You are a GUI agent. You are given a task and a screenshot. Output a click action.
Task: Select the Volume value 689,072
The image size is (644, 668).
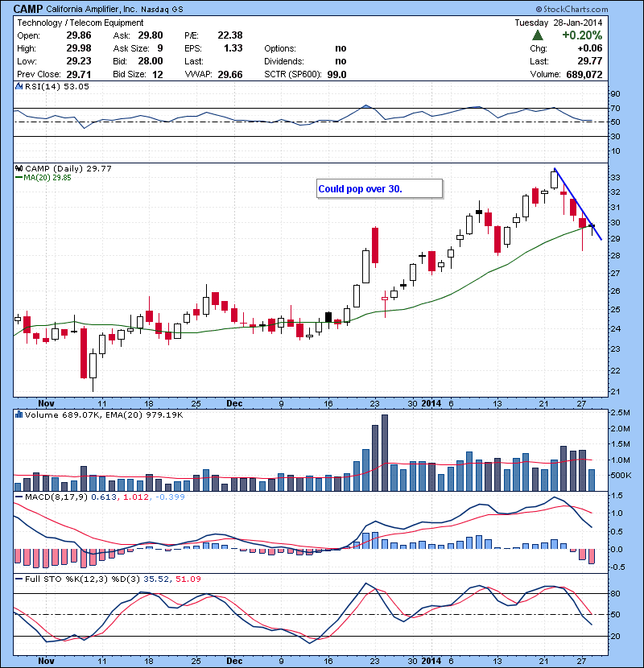tap(584, 75)
